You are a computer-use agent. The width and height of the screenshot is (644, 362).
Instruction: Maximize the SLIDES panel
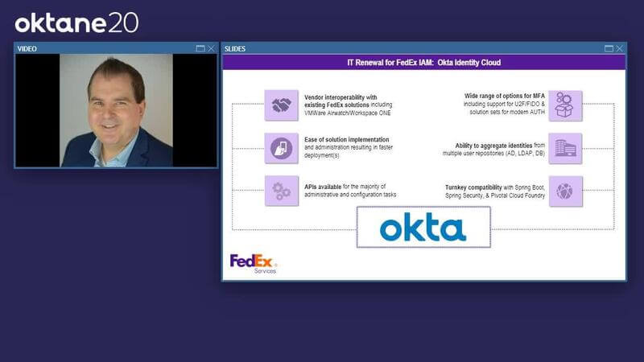(x=609, y=48)
